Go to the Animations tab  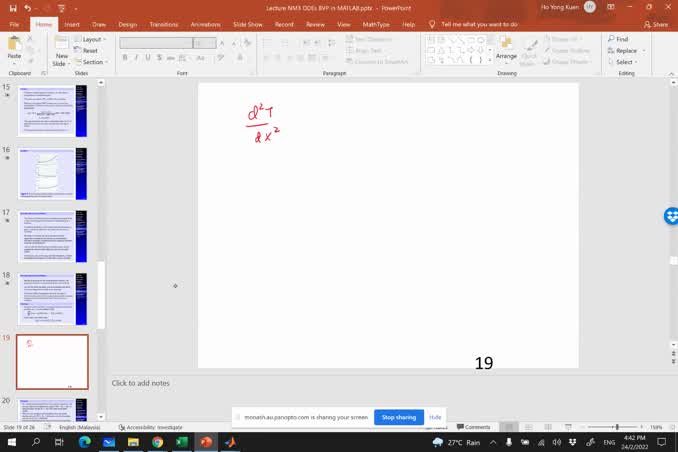click(205, 25)
